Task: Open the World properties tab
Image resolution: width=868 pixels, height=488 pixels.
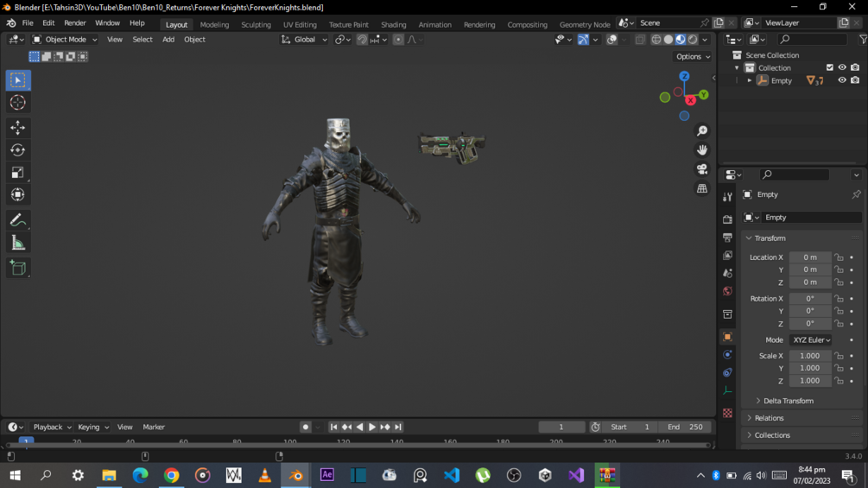Action: coord(727,291)
